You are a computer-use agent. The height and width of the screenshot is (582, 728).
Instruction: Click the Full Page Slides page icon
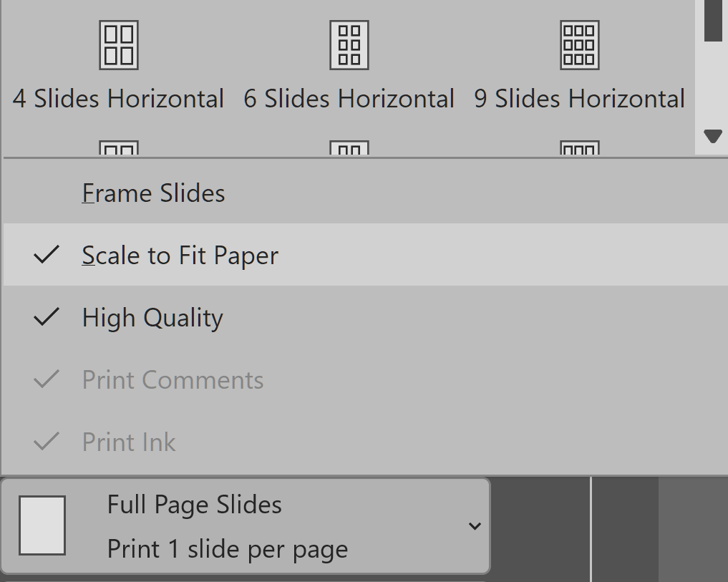click(x=42, y=525)
